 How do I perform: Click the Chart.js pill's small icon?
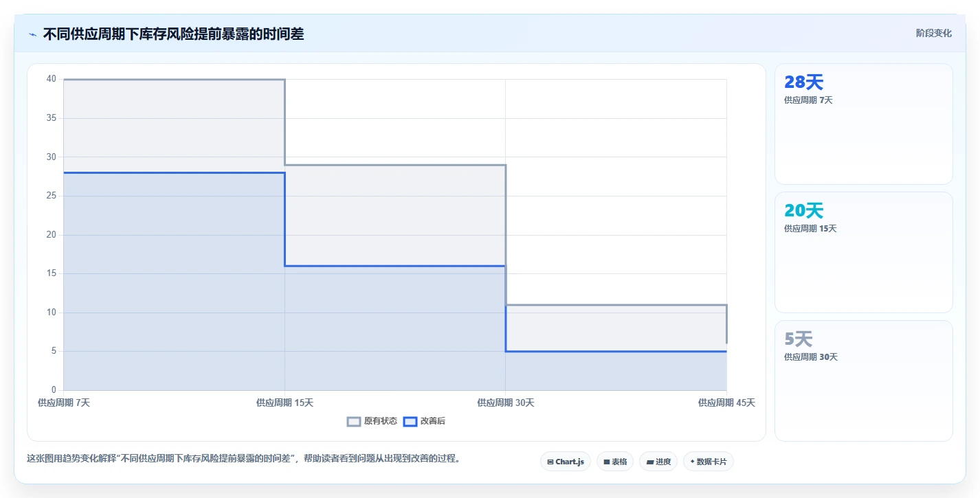coord(550,462)
